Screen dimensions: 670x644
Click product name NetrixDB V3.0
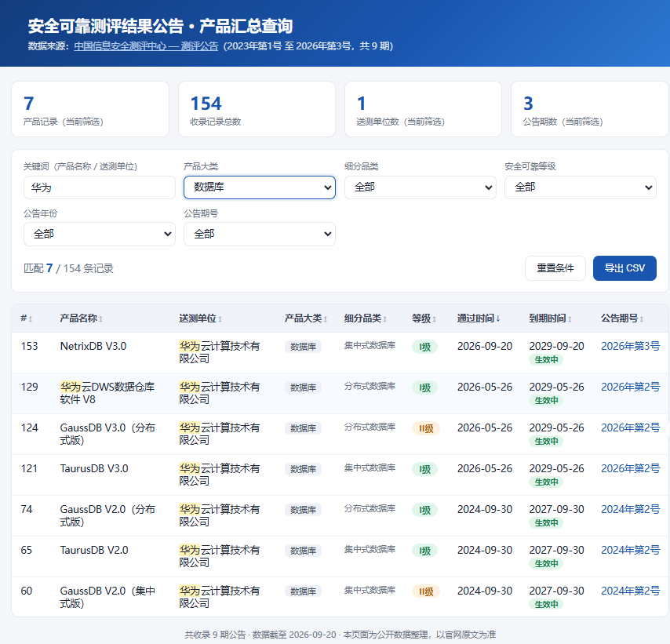(93, 346)
